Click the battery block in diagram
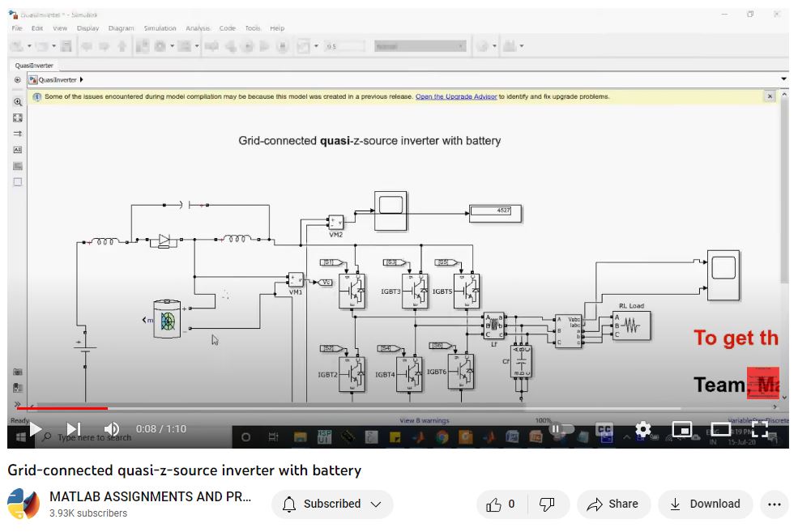The height and width of the screenshot is (532, 798). coord(167,319)
